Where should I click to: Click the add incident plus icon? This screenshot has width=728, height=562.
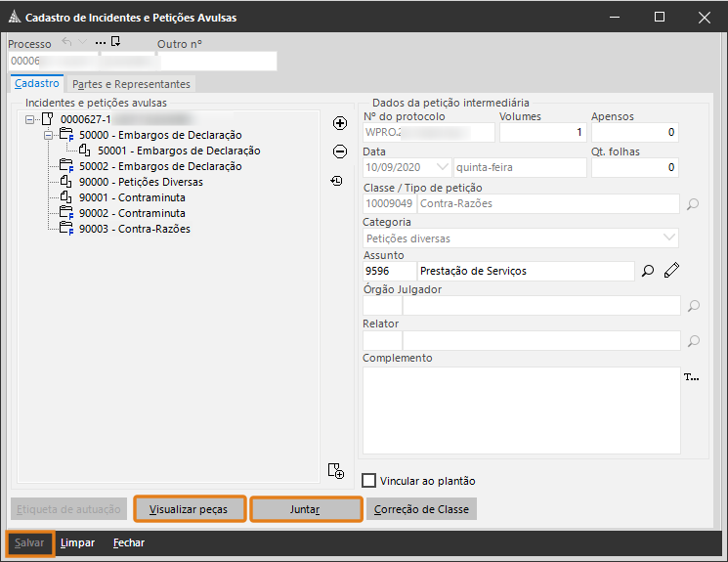(x=340, y=123)
